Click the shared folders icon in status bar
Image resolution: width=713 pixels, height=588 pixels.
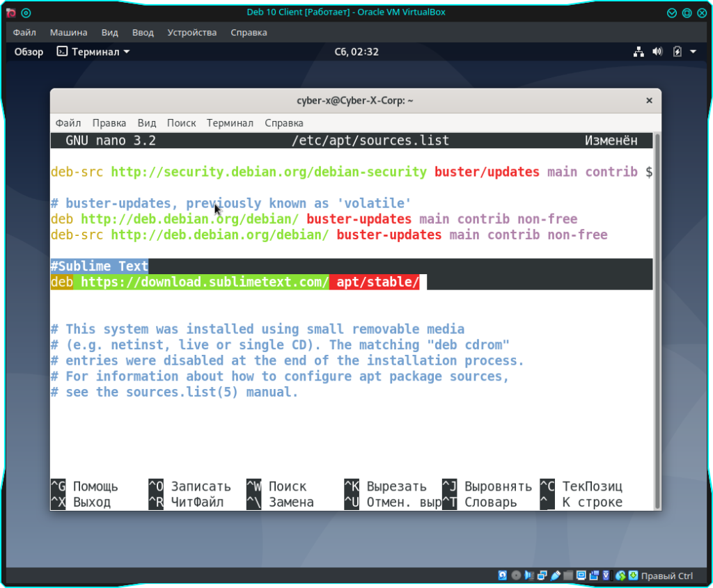pyautogui.click(x=568, y=575)
